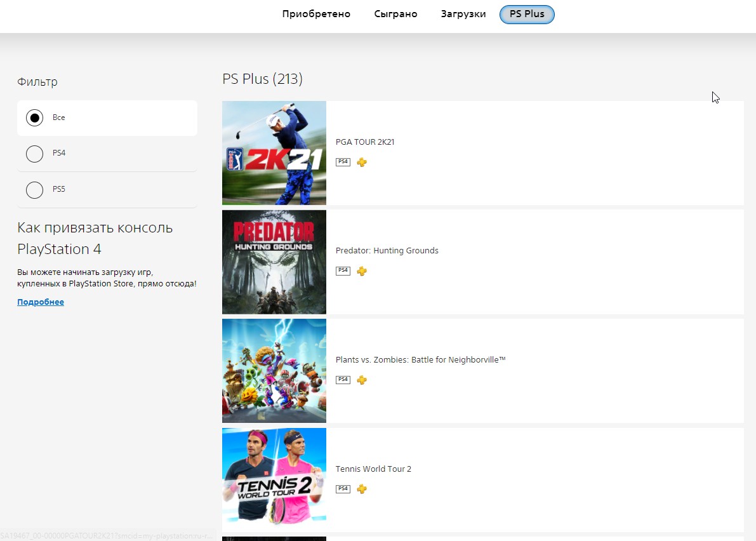Viewport: 756px width, 541px height.
Task: Click the Фильтр heading
Action: 37,82
